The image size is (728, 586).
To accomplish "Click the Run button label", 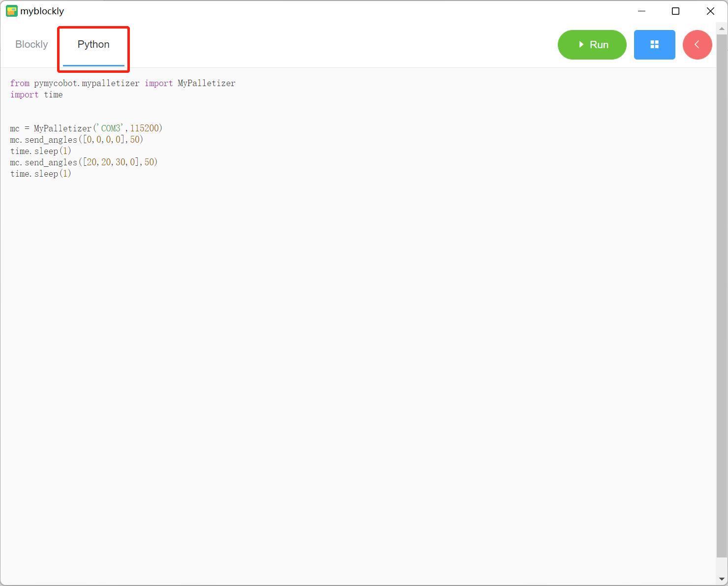I will [599, 45].
